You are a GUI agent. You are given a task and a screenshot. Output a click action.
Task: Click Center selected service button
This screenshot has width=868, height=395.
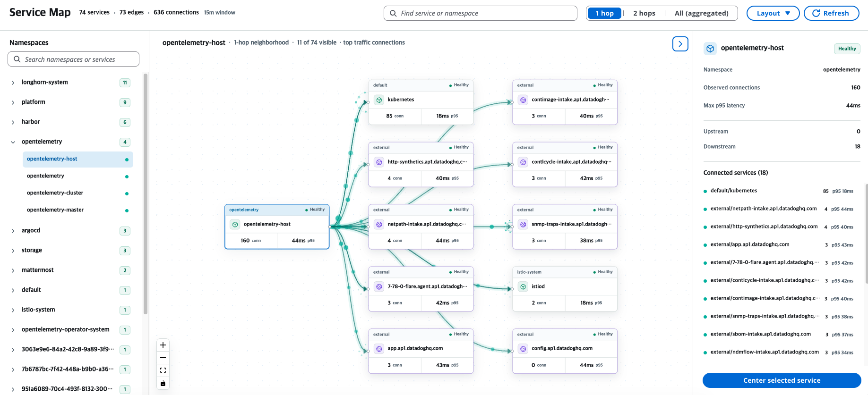point(782,380)
